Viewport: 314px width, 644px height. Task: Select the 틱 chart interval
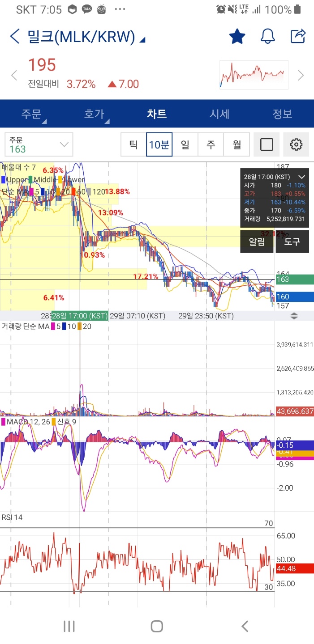coord(133,144)
